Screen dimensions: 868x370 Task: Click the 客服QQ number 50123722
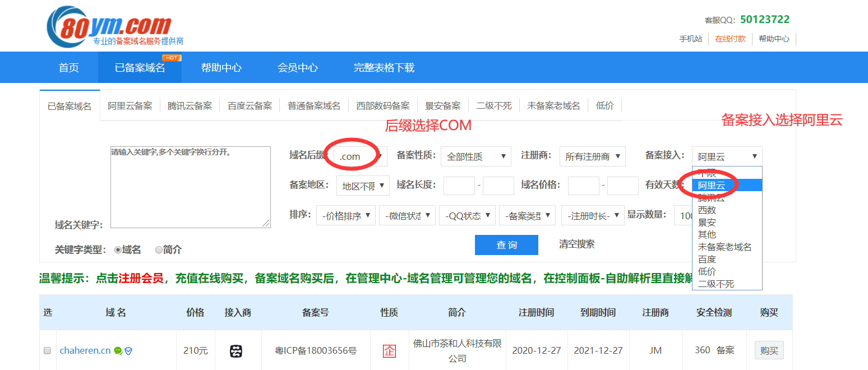(765, 19)
